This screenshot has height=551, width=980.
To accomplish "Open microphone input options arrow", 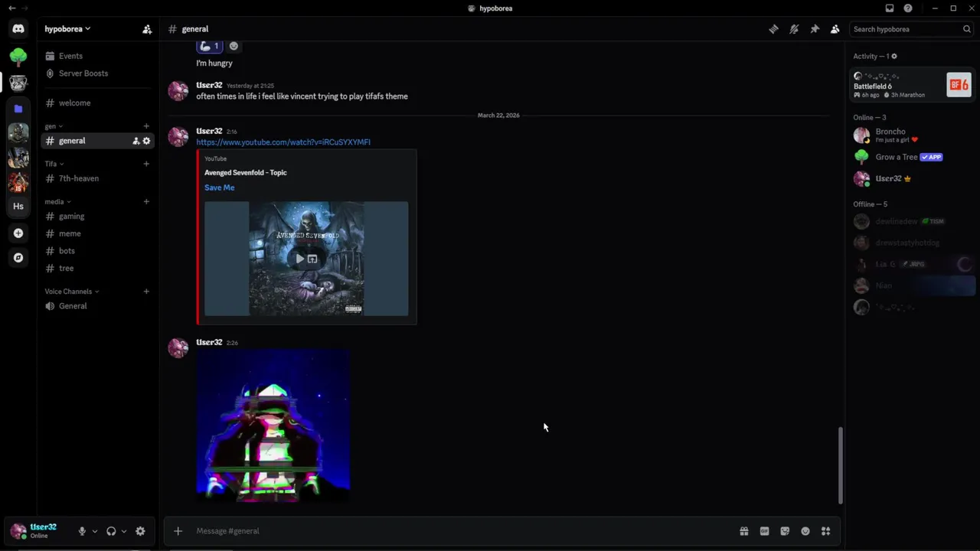I will pos(95,531).
